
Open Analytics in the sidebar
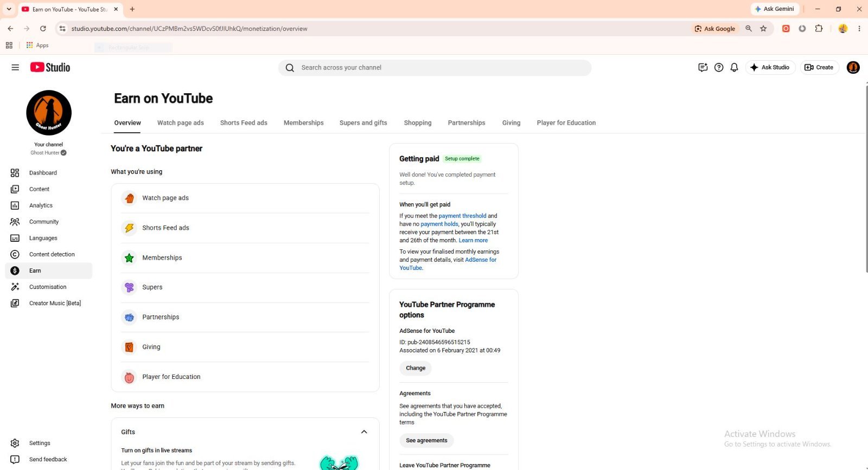click(41, 205)
